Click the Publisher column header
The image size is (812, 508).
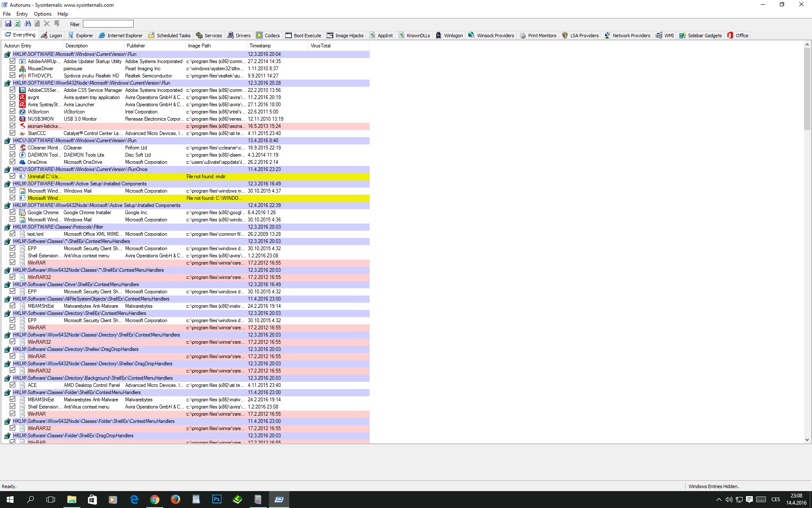click(x=136, y=46)
